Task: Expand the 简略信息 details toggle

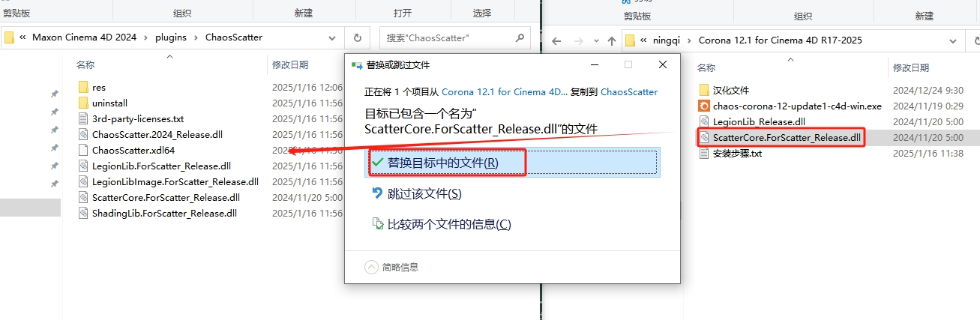Action: click(371, 267)
